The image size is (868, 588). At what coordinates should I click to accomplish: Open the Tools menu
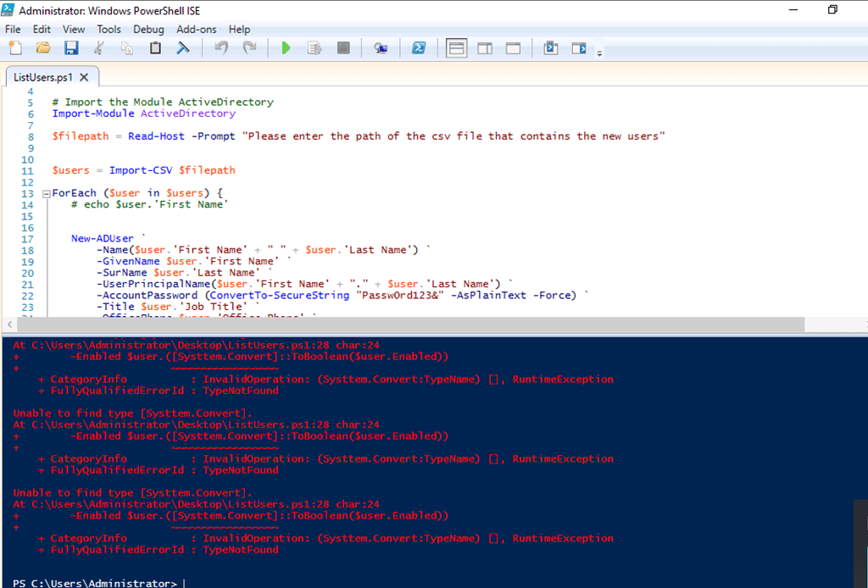(x=108, y=29)
